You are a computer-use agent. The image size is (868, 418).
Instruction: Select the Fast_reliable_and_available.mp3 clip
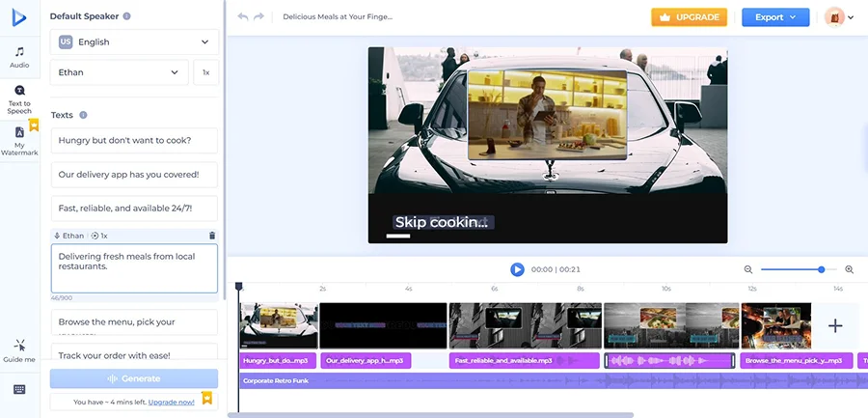[525, 361]
